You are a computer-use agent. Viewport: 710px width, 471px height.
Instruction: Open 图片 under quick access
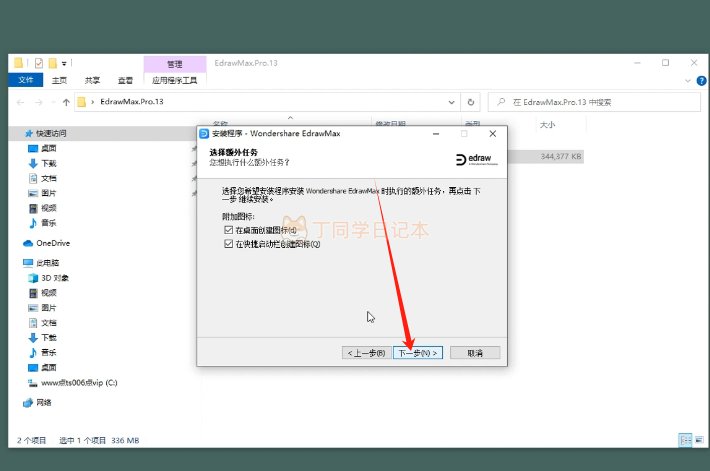click(x=48, y=193)
